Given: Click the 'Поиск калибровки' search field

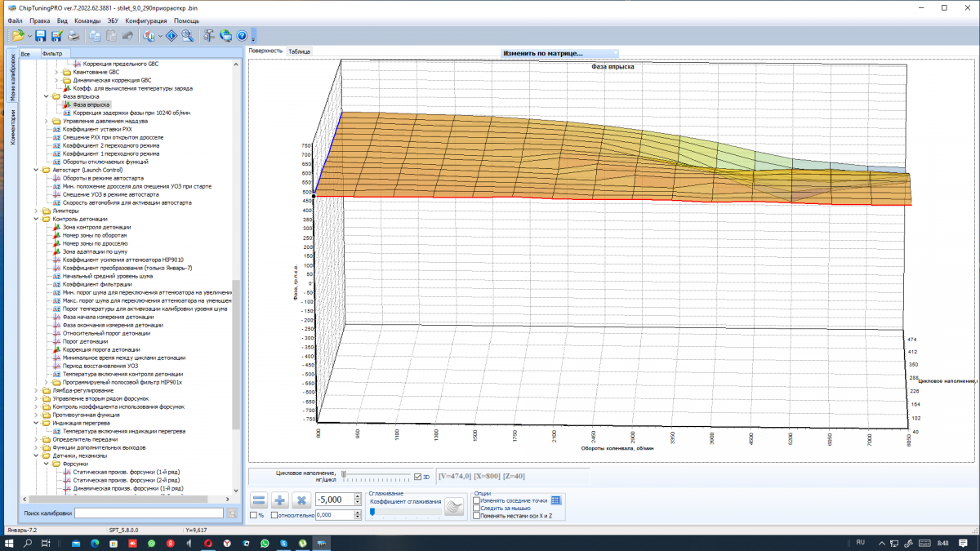Looking at the screenshot, I should point(149,513).
